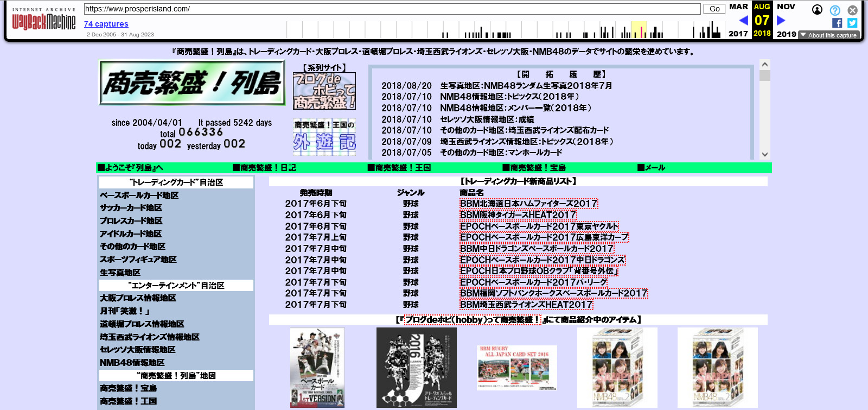868x410 pixels.
Task: Open the NMB48情報地区 sidebar link
Action: pos(132,362)
